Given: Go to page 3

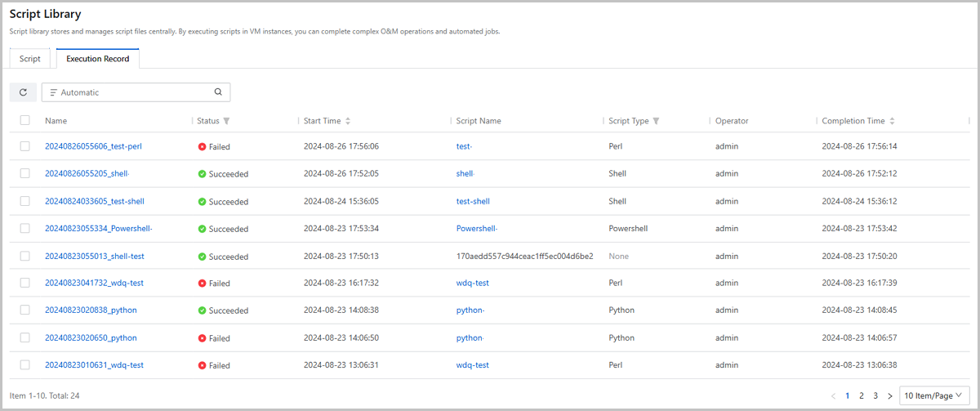Looking at the screenshot, I should coord(875,395).
